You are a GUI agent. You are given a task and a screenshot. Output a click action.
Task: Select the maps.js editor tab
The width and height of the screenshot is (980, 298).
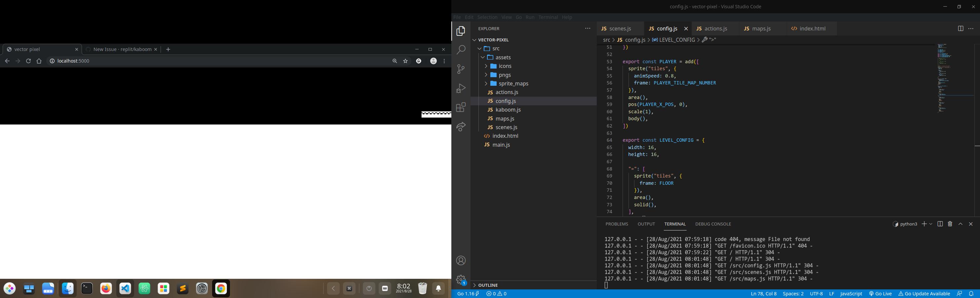[x=761, y=28]
